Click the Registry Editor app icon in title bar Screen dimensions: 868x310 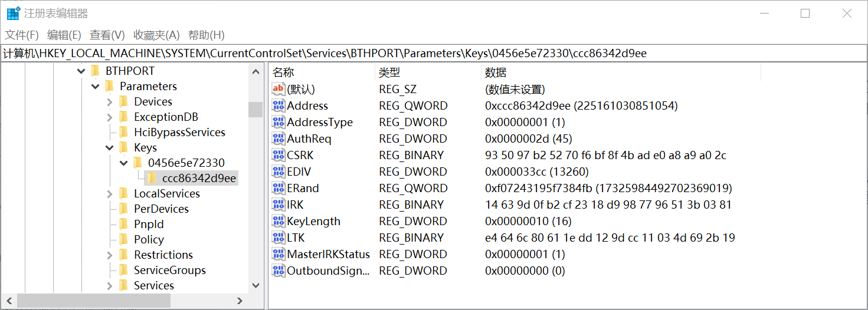point(13,13)
